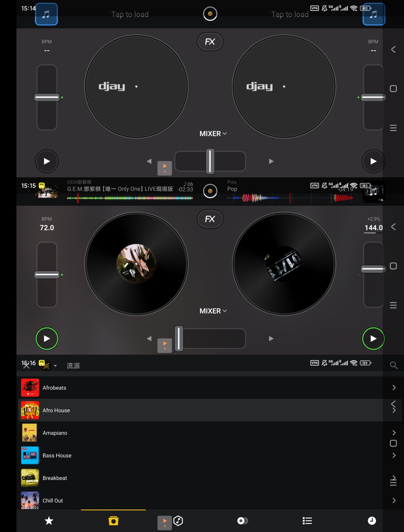The height and width of the screenshot is (532, 404).
Task: Select the Bass House genre
Action: (57, 455)
